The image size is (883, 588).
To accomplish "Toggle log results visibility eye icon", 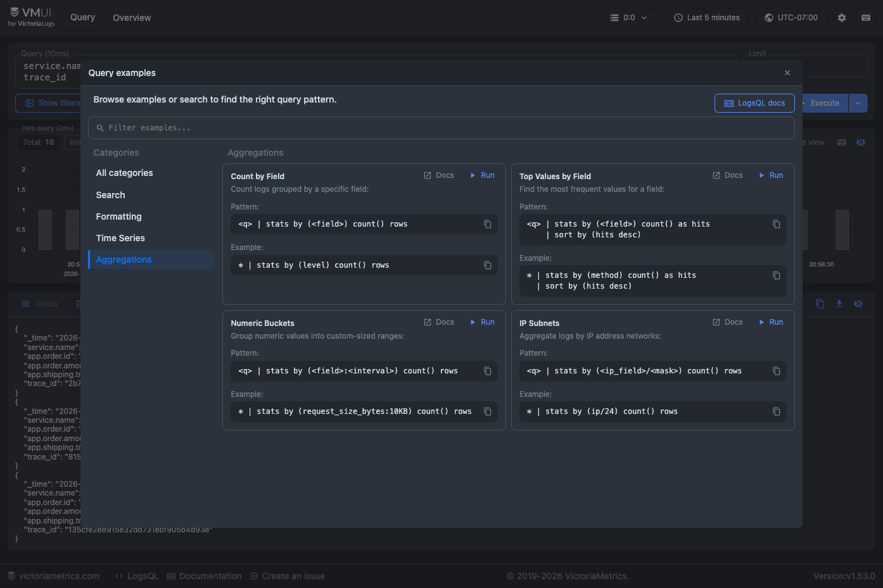I will (858, 304).
